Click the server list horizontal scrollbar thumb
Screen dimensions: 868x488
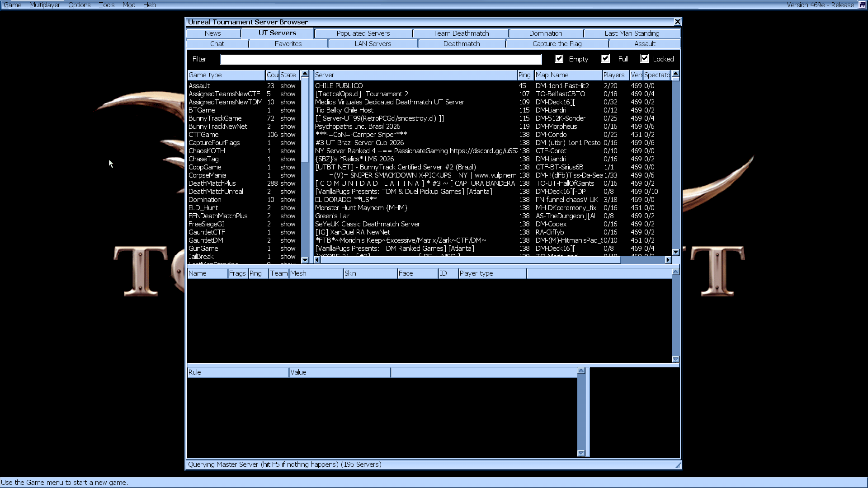pyautogui.click(x=470, y=260)
